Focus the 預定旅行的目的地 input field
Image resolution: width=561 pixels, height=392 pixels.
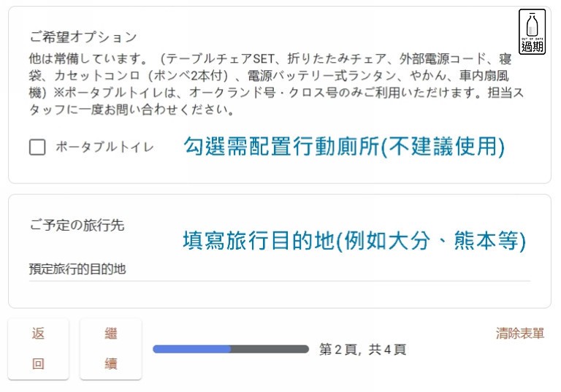(x=279, y=269)
